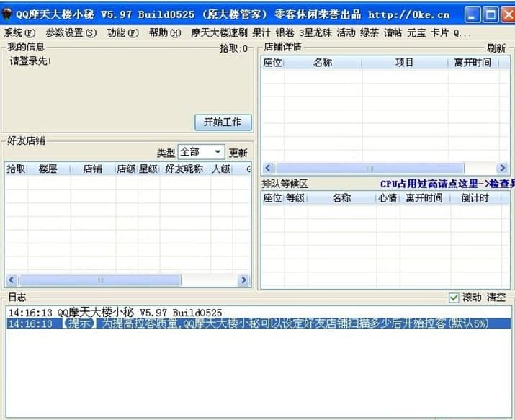Click 项目 header in 店铺详情 table
Screen dimensions: 515x420
coord(405,63)
